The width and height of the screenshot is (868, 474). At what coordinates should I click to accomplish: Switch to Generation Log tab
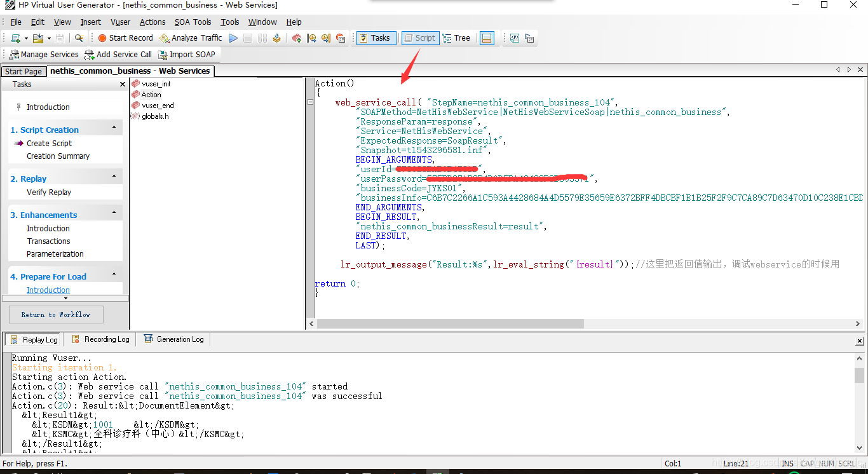click(174, 339)
